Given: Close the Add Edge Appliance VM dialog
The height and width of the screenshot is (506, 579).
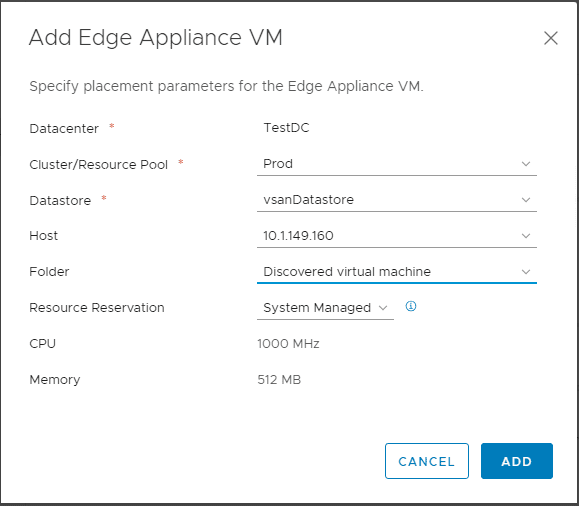Looking at the screenshot, I should click(551, 38).
